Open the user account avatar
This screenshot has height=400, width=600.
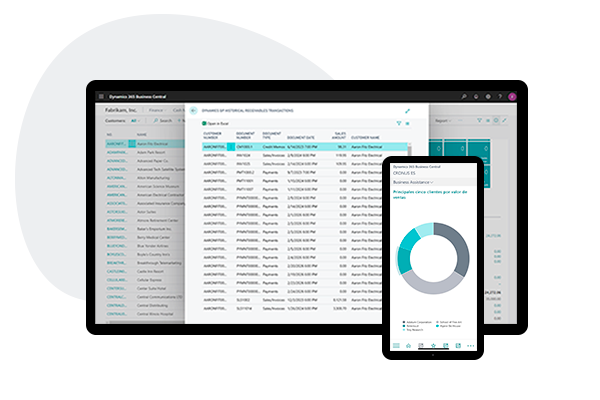(x=512, y=96)
